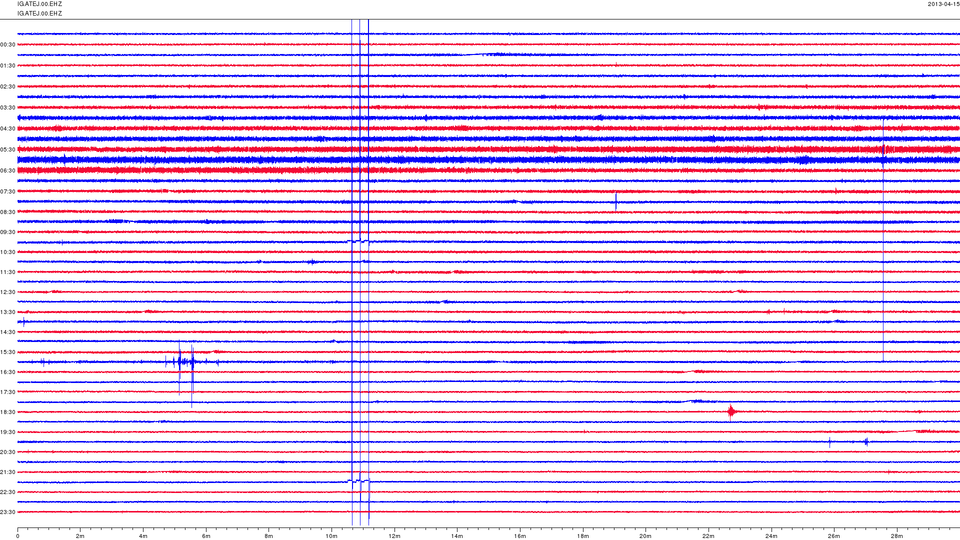The width and height of the screenshot is (960, 540).
Task: Click the 22:30 time label
Action: (8, 492)
